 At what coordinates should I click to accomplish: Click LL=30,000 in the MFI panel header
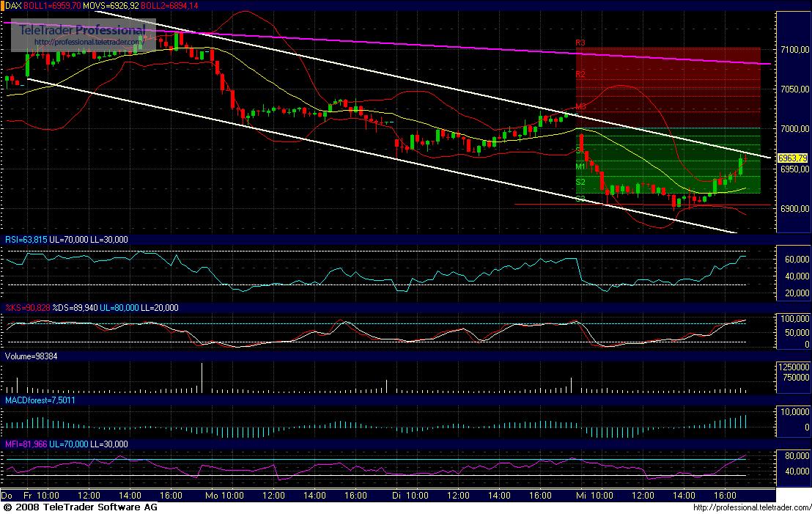click(108, 444)
